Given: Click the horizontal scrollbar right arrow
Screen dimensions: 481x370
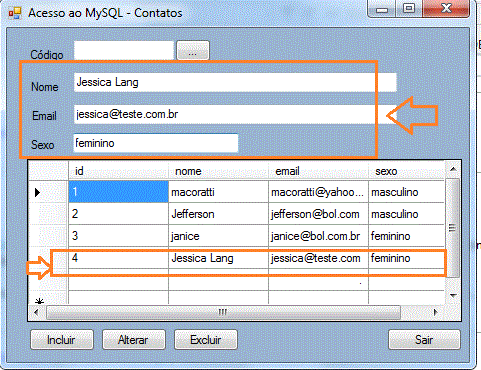Looking at the screenshot, I should [x=435, y=312].
